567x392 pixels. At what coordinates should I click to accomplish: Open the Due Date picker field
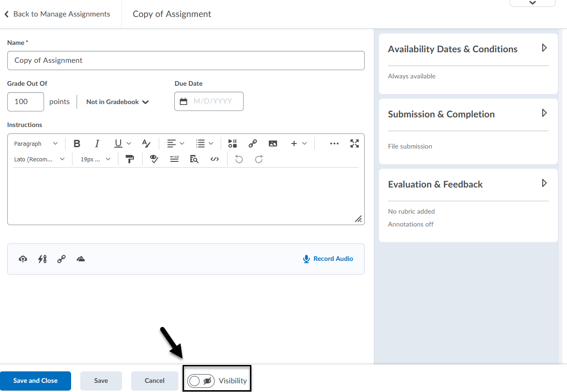209,101
